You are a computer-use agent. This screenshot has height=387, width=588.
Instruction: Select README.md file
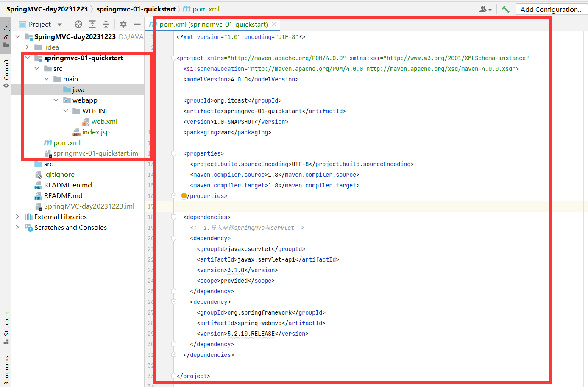pyautogui.click(x=59, y=196)
